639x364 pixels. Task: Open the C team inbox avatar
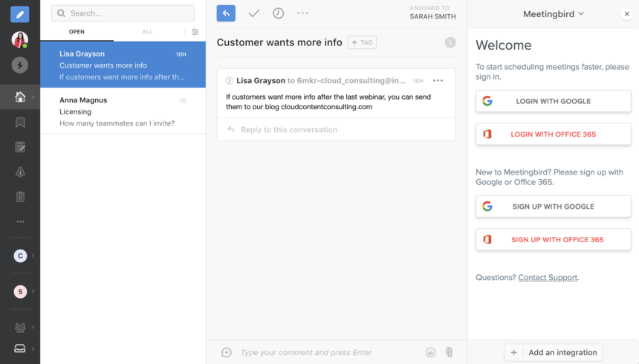tap(20, 256)
